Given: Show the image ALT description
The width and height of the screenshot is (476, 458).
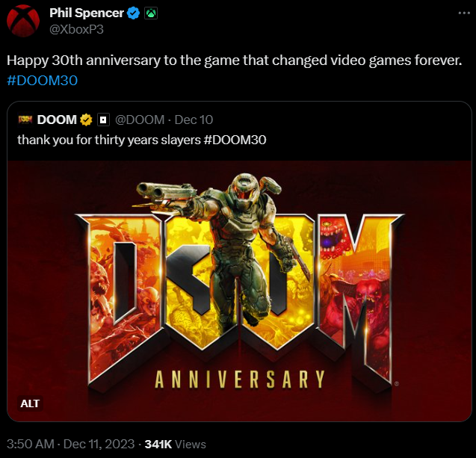Looking at the screenshot, I should 30,403.
